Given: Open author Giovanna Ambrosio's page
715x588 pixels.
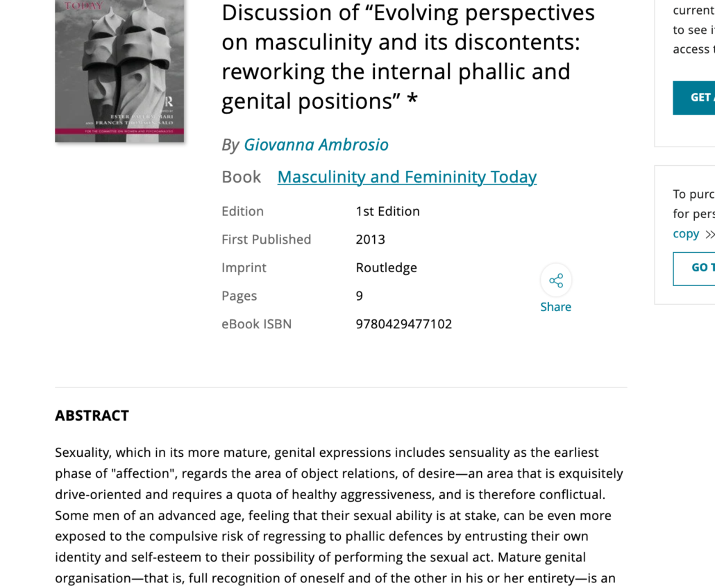Looking at the screenshot, I should click(316, 144).
